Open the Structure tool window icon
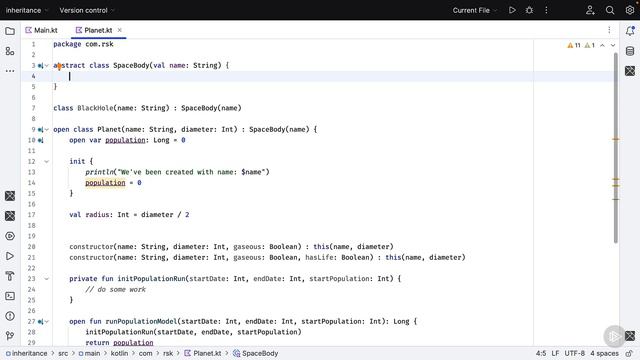 tap(10, 51)
